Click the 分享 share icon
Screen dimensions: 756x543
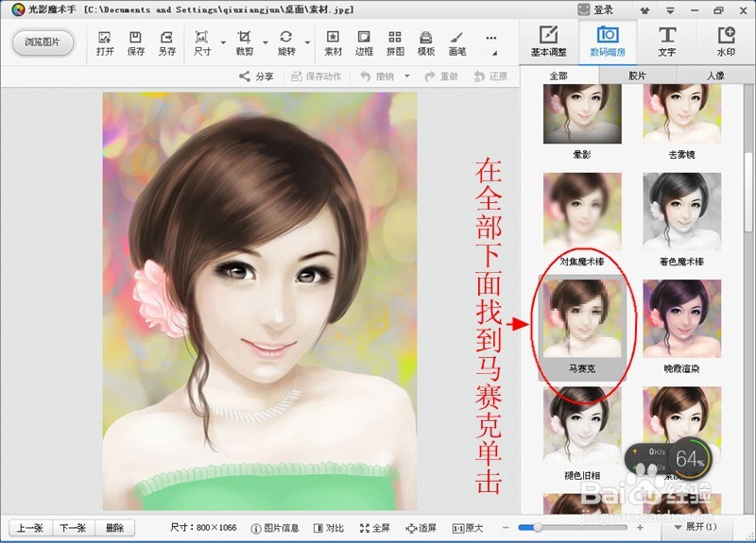click(256, 76)
